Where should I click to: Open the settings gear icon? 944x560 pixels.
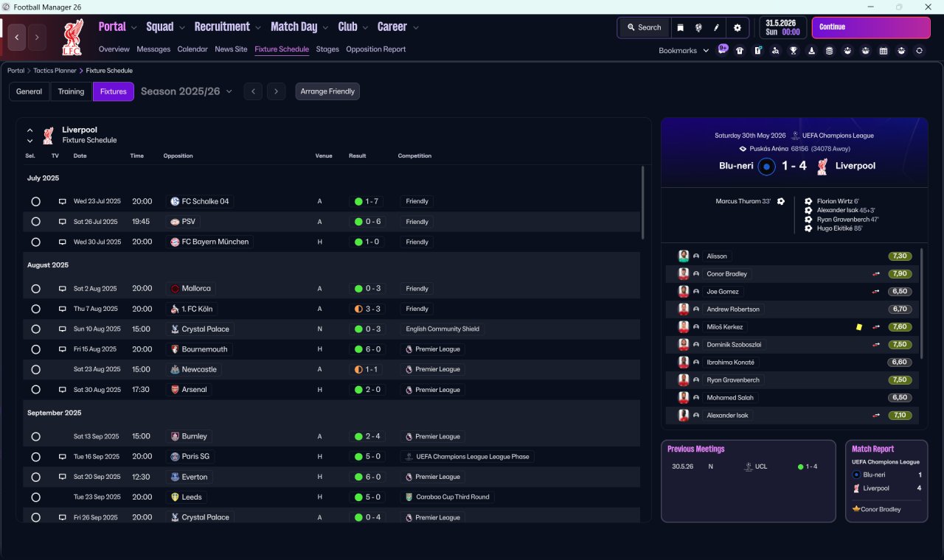(737, 27)
